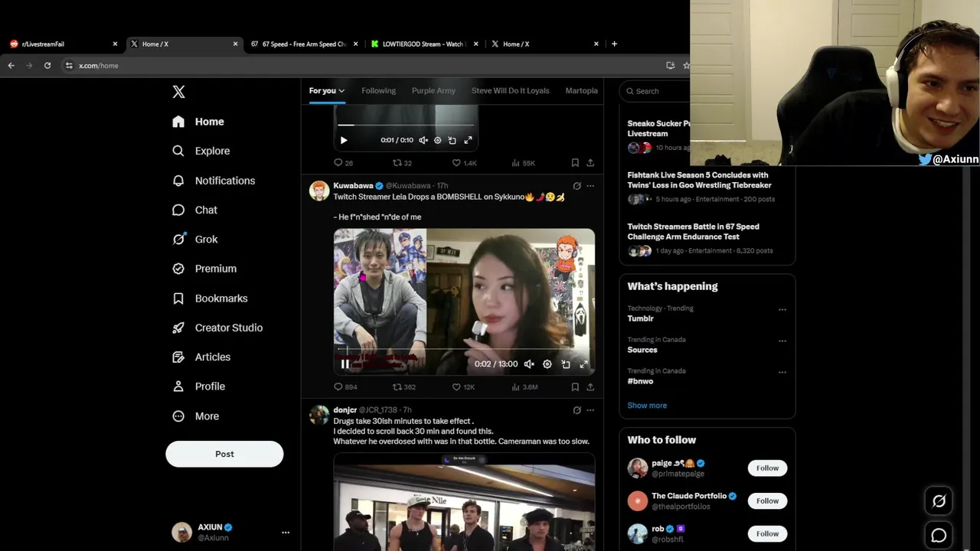
Task: Open Bookmarks in the sidebar
Action: (x=210, y=298)
